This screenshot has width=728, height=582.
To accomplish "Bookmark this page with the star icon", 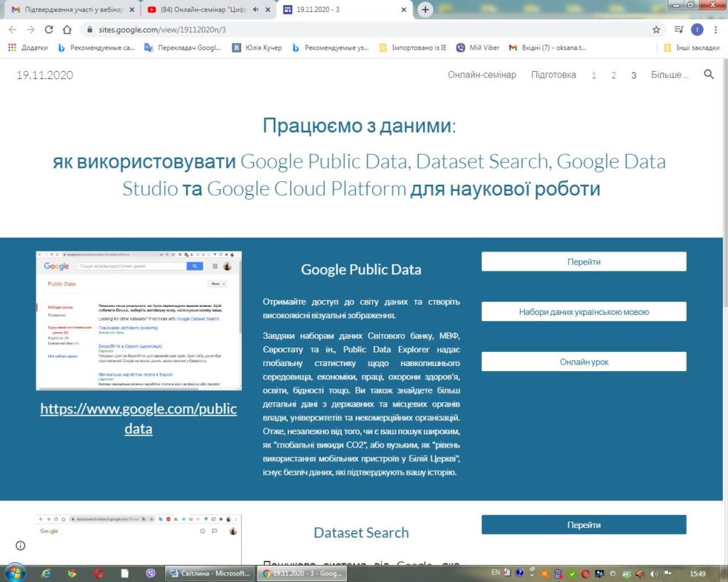I will (656, 30).
